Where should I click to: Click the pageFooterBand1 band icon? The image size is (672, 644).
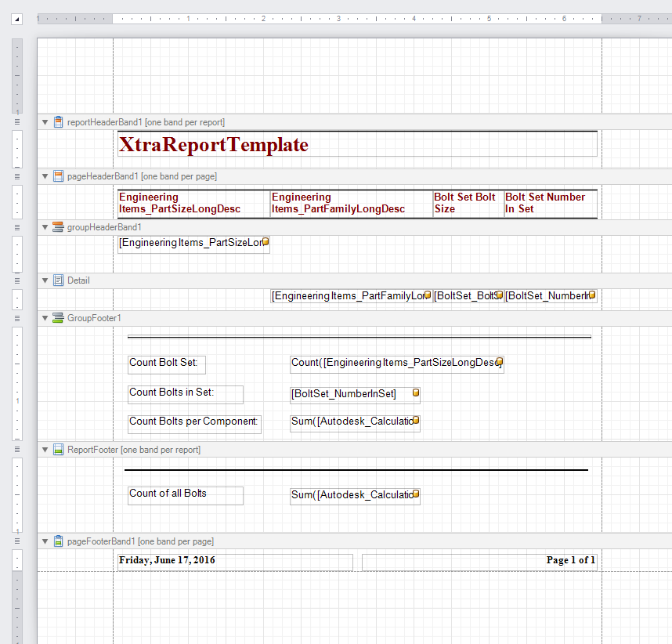pyautogui.click(x=58, y=541)
